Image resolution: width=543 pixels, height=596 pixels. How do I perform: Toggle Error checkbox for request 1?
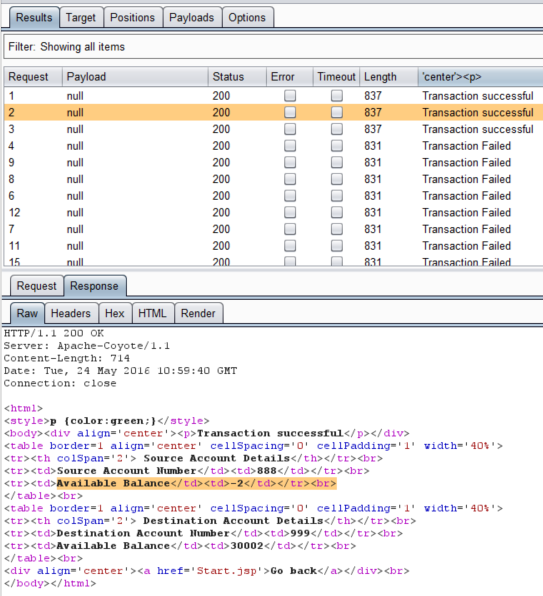click(x=290, y=95)
